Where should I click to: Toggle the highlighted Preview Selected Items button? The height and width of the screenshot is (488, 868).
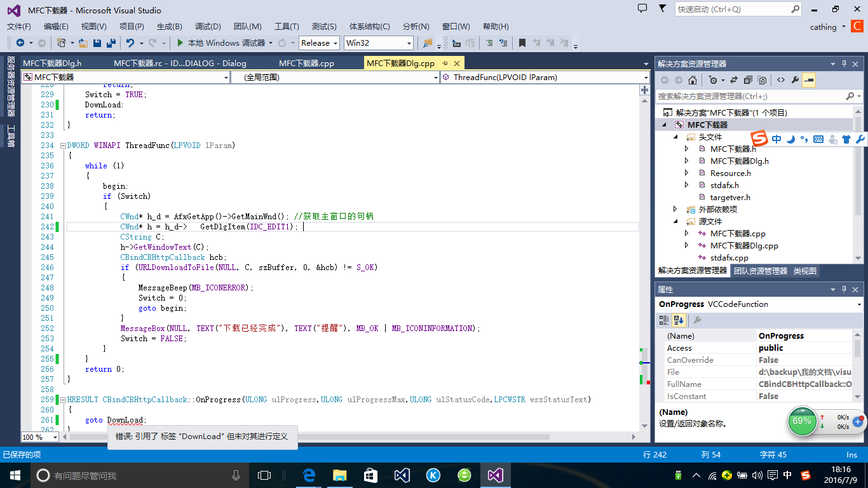click(x=809, y=80)
